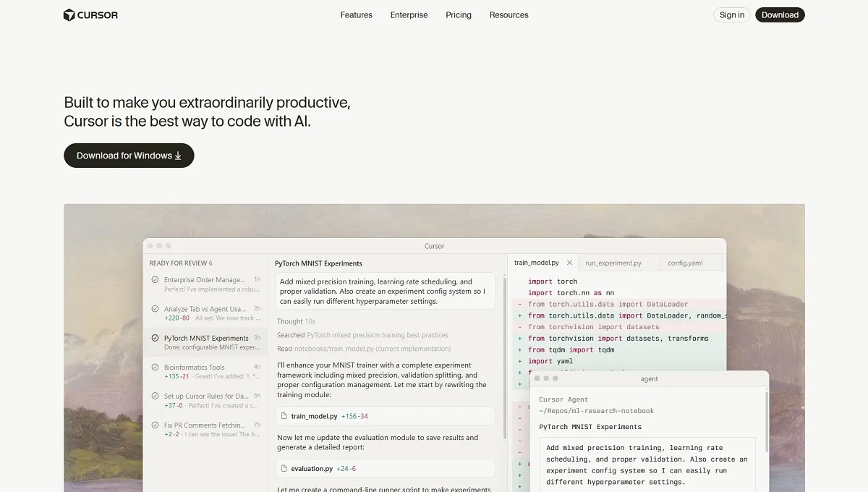Open the Pricing page link
The image size is (868, 492).
(x=458, y=14)
